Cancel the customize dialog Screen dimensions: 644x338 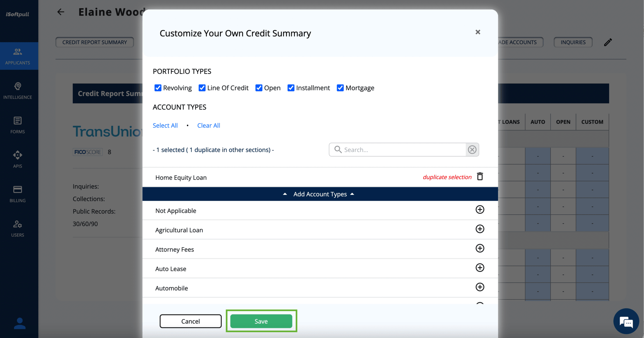click(x=190, y=321)
